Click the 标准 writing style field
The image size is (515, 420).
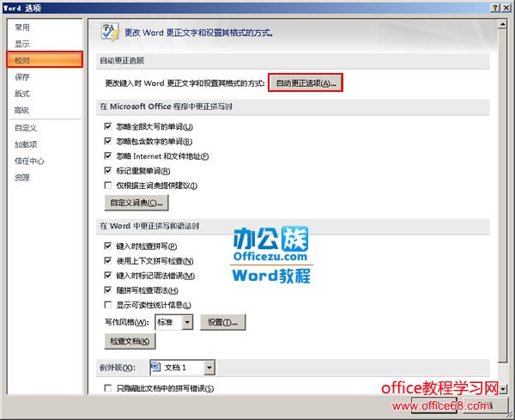[168, 322]
